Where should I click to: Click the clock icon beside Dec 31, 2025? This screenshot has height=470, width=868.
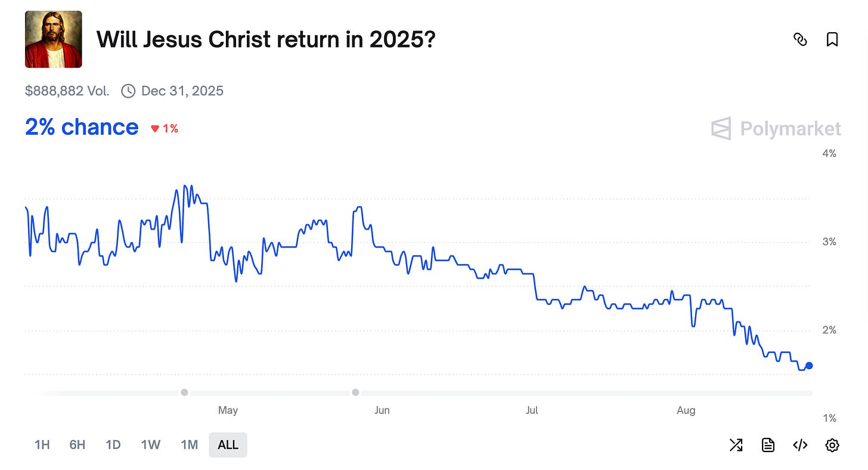coord(128,91)
